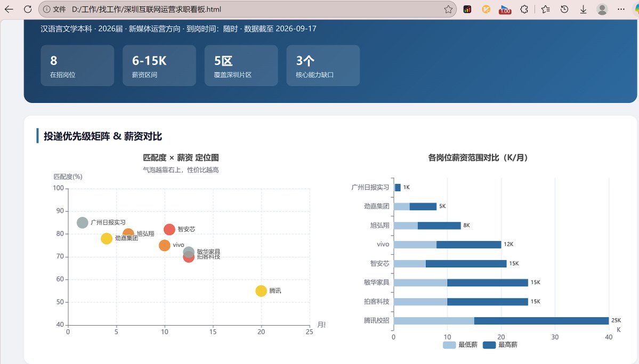Go back to the previous page

pos(9,9)
